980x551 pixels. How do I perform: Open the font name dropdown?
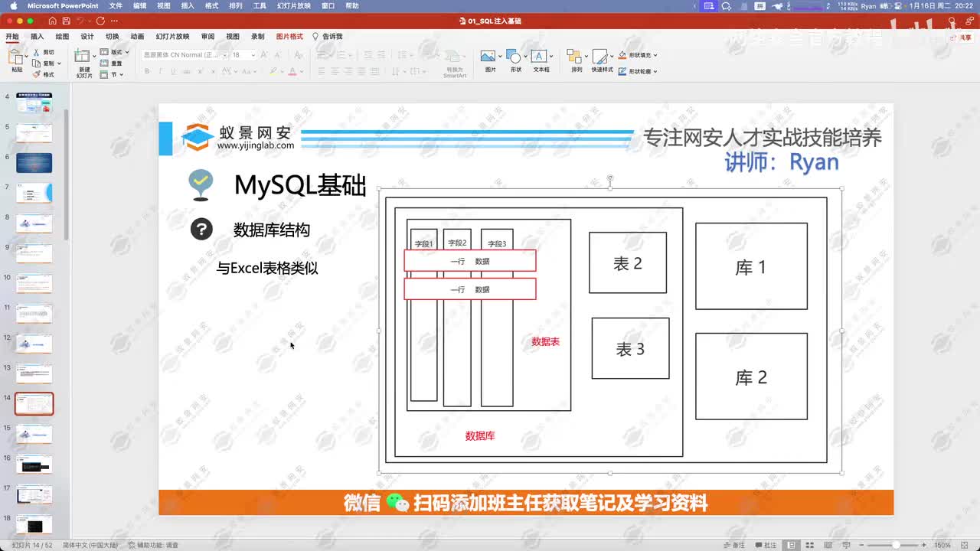pos(224,55)
